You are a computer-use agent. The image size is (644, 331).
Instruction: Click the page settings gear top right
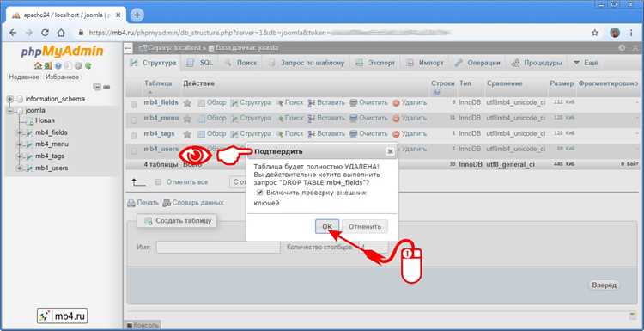coord(623,47)
